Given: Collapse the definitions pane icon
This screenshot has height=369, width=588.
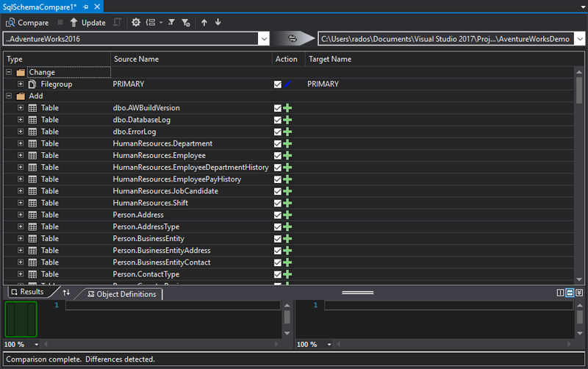Looking at the screenshot, I should coord(579,293).
